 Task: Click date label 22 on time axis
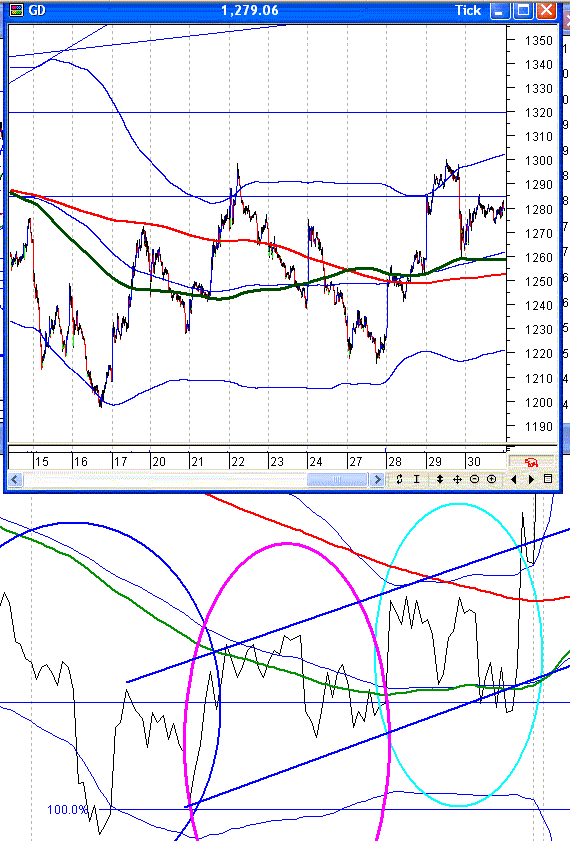click(238, 462)
